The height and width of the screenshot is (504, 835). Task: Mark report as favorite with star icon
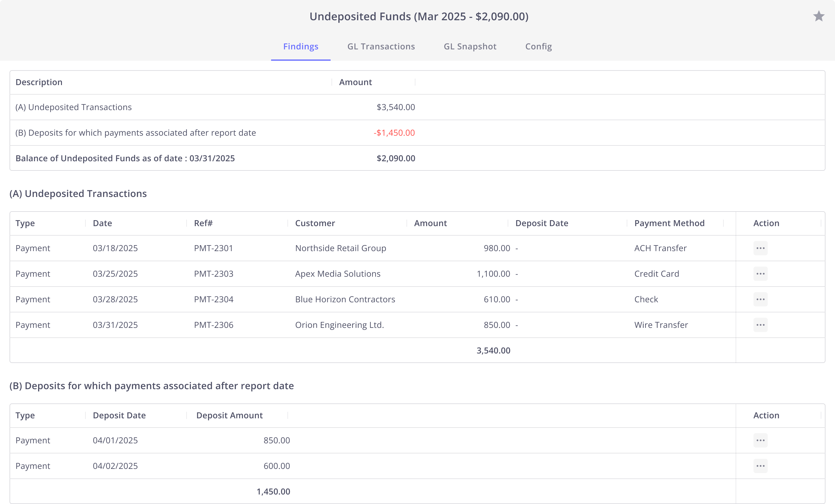[x=818, y=16]
